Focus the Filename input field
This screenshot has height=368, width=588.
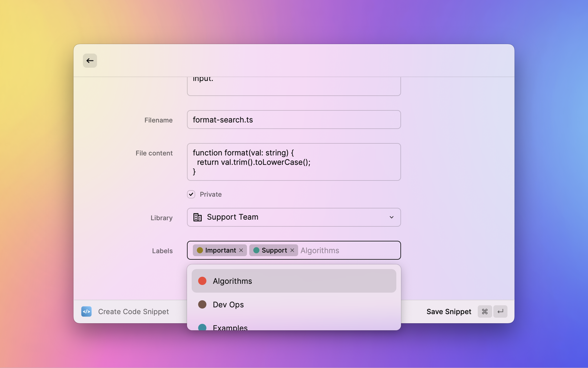pos(294,120)
